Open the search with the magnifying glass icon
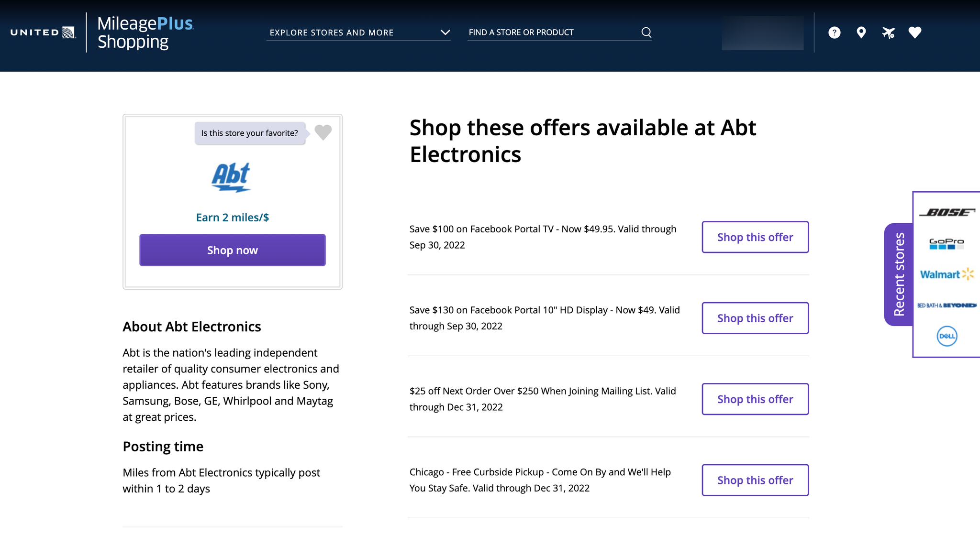Viewport: 980px width, 535px height. point(646,32)
